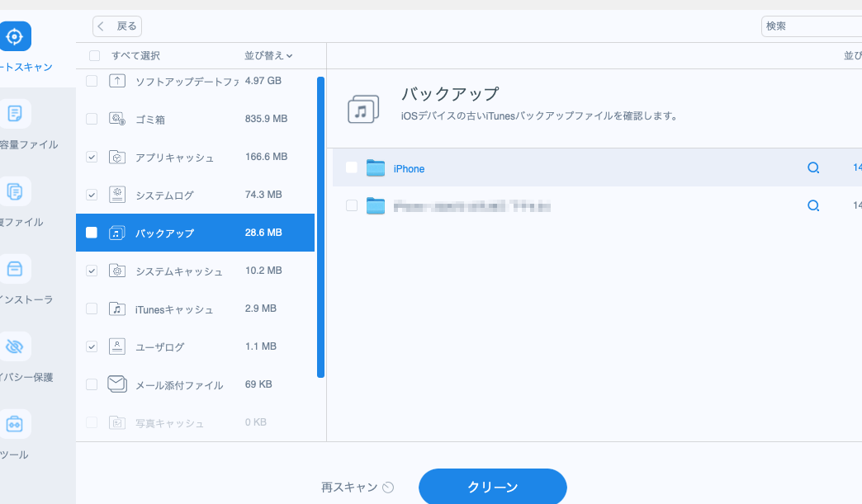The image size is (862, 504).
Task: Select the iTunesキャッシュ row label
Action: point(174,309)
